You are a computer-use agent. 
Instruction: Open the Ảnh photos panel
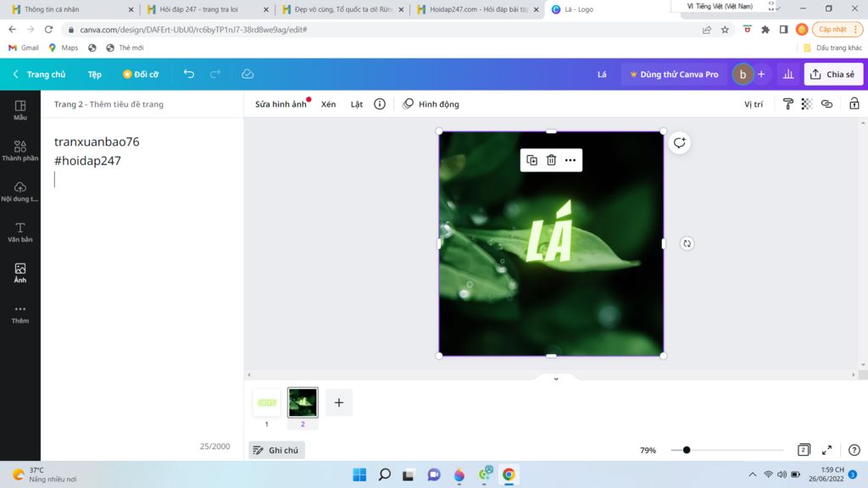20,273
